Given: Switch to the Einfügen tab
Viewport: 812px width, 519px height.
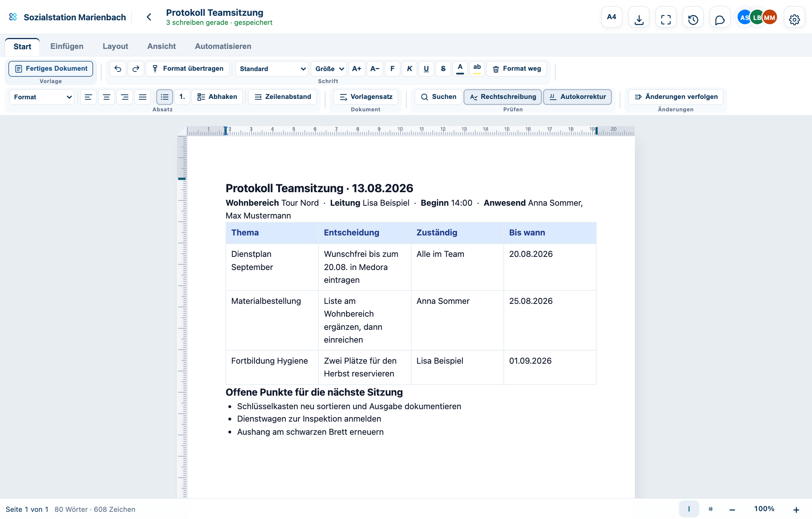Looking at the screenshot, I should tap(67, 46).
